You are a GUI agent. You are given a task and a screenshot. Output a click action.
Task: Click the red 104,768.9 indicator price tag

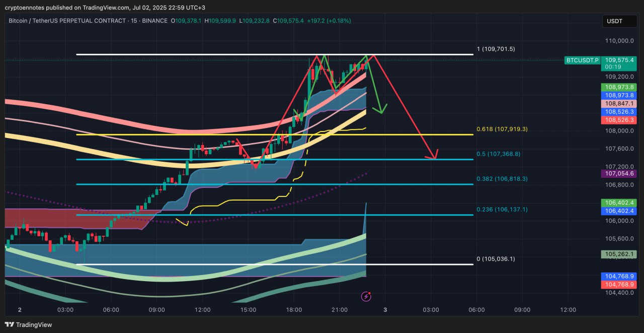tap(619, 285)
